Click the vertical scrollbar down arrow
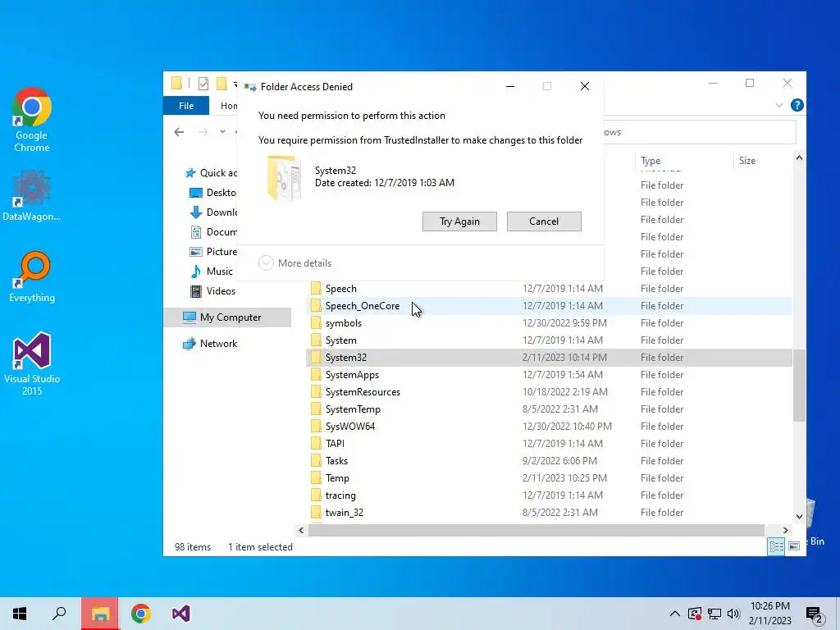The width and height of the screenshot is (840, 630). [799, 517]
